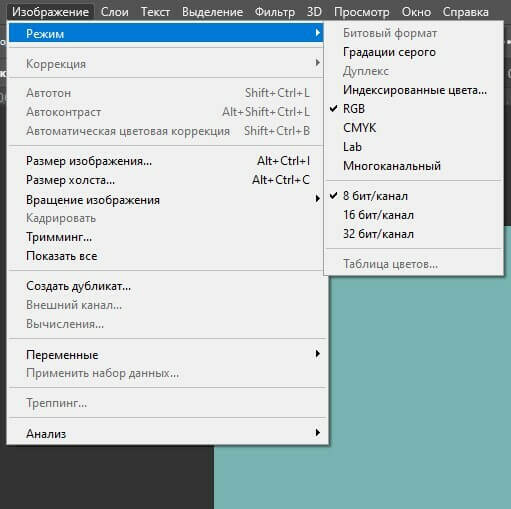
Task: Select the checked RGB mode
Action: coord(413,109)
